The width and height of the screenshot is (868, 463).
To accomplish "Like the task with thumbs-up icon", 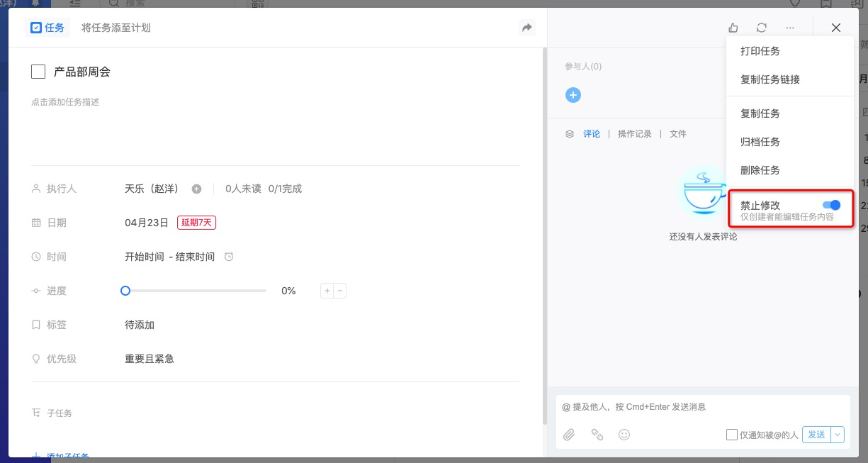I will click(x=733, y=28).
